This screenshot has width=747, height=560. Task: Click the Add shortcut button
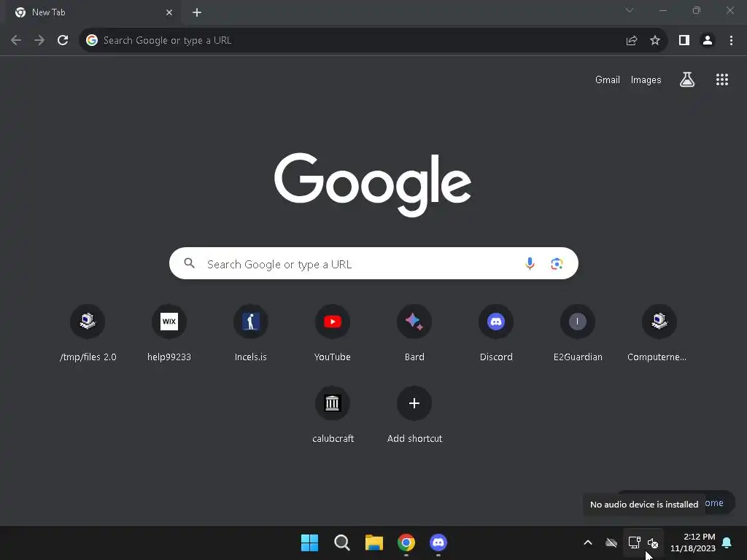click(x=414, y=415)
